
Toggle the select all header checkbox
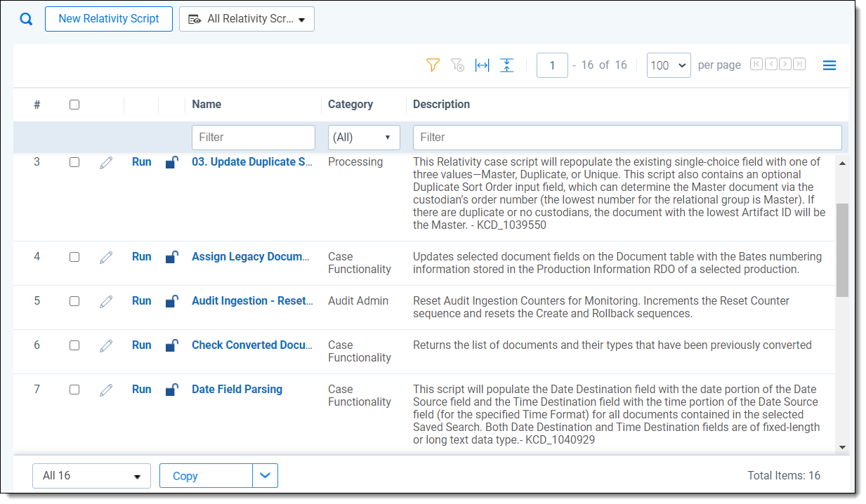[x=74, y=105]
